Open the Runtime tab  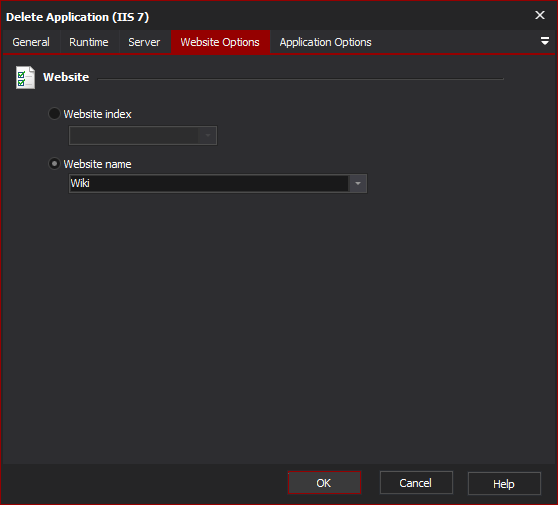click(x=89, y=42)
